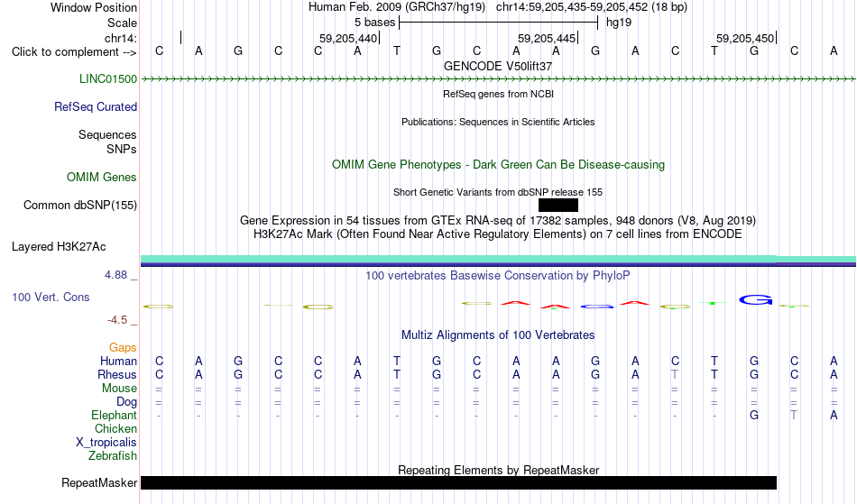The image size is (857, 504).
Task: Select the Mouse species row label
Action: [x=120, y=389]
